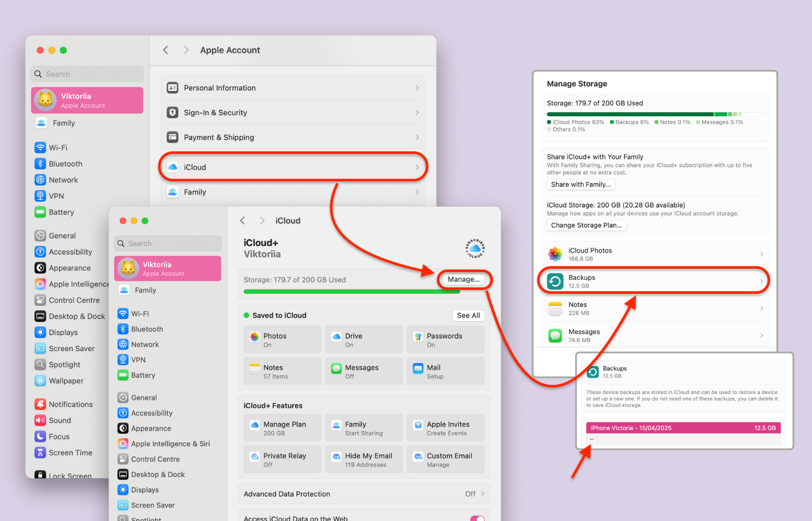Select Control Centre in iCloud window sidebar
This screenshot has height=521, width=812.
tap(149, 459)
